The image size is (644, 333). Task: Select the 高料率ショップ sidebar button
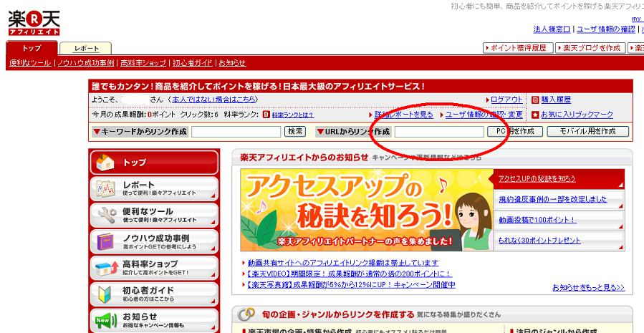154,268
